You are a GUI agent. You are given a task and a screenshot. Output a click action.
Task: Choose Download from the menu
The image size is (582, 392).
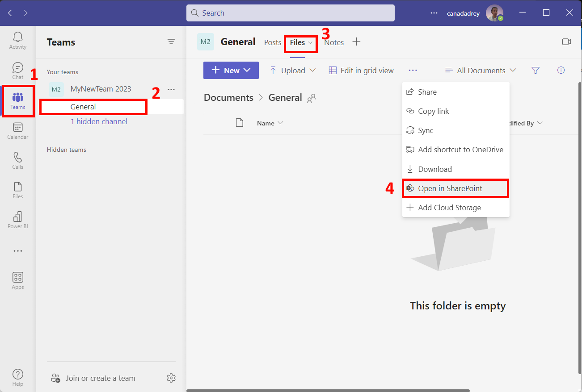coord(456,169)
